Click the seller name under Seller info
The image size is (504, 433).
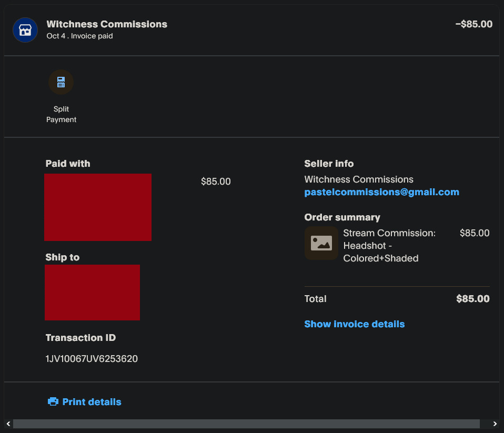coord(359,179)
